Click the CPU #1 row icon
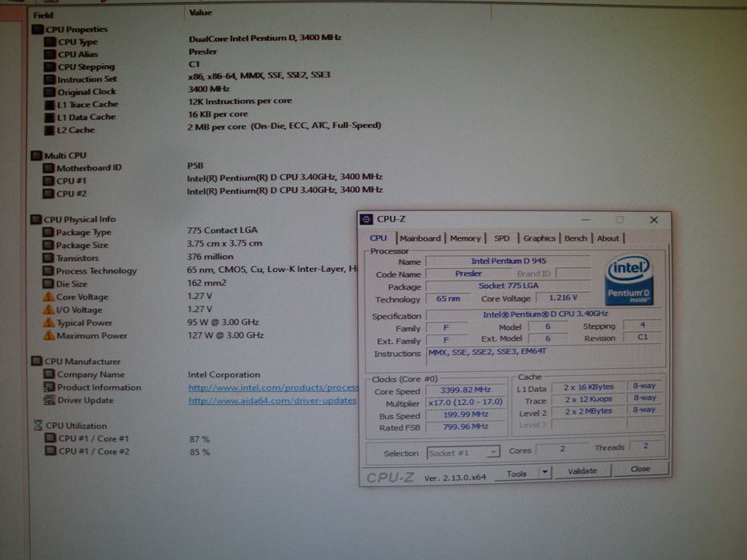This screenshot has height=560, width=747. [49, 181]
